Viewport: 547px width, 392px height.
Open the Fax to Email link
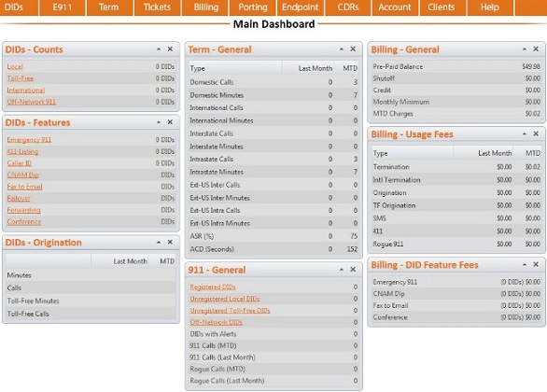24,187
